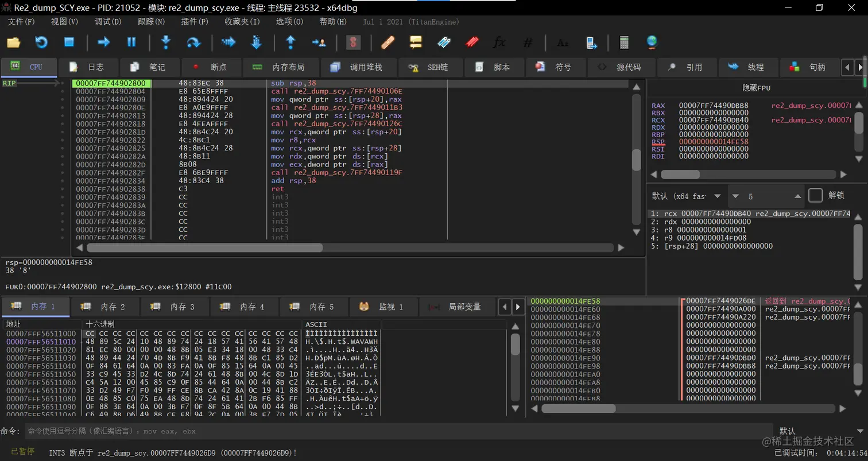
Task: Decrease the argument count with the down arrow
Action: coord(737,196)
